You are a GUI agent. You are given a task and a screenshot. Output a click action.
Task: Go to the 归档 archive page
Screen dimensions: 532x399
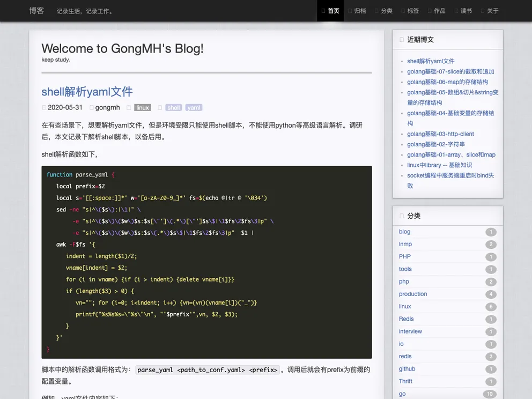pyautogui.click(x=357, y=11)
